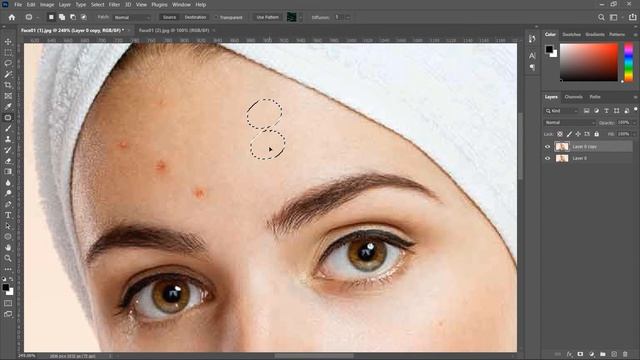The height and width of the screenshot is (360, 640).
Task: Select the Lasso tool
Action: point(8,63)
